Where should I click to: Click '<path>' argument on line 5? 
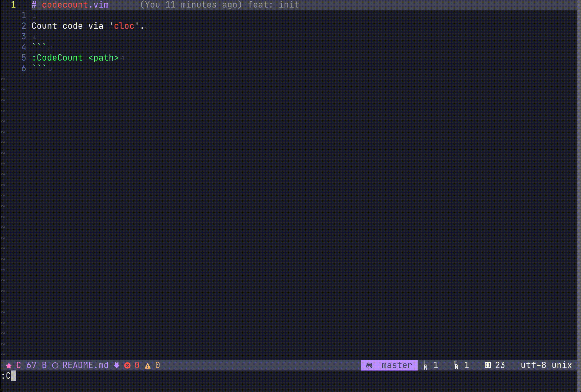(x=104, y=58)
